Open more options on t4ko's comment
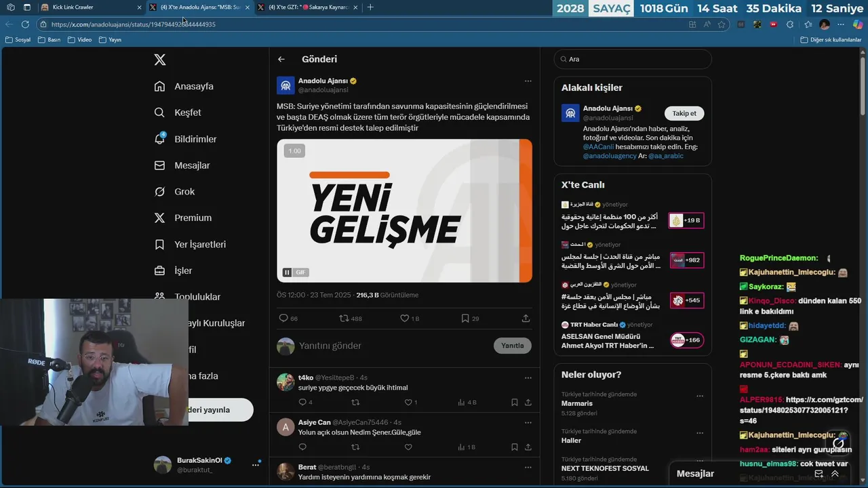Viewport: 868px width, 488px height. (x=528, y=378)
